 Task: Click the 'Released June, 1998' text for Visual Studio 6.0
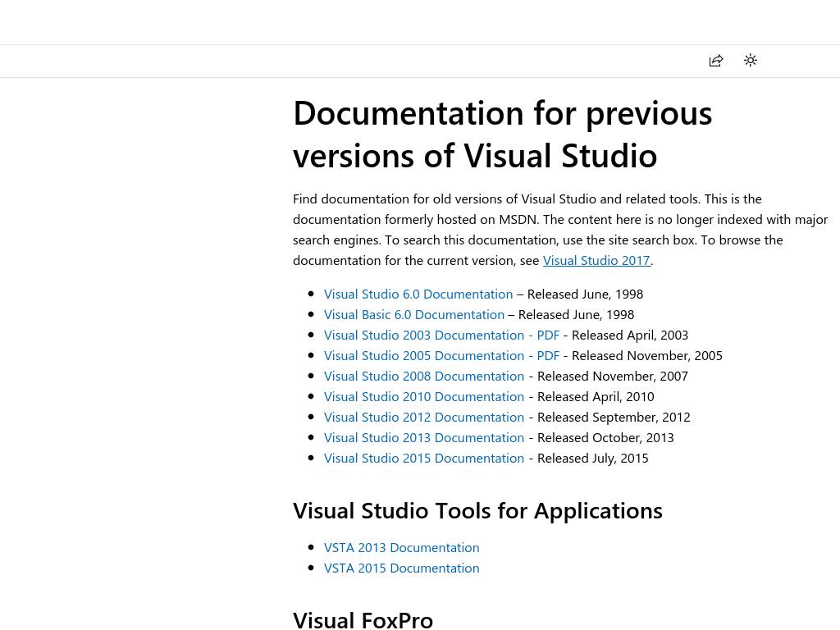(585, 294)
